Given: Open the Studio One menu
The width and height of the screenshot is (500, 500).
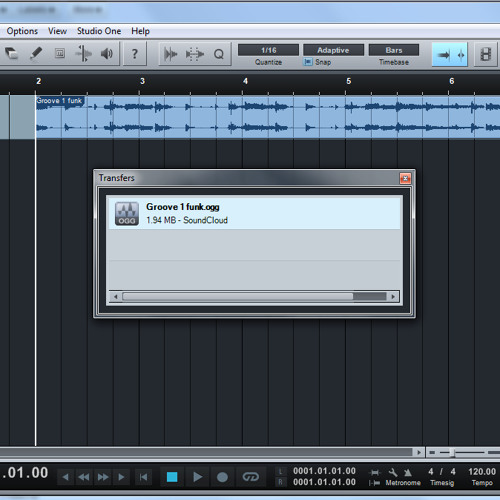Looking at the screenshot, I should click(x=99, y=31).
